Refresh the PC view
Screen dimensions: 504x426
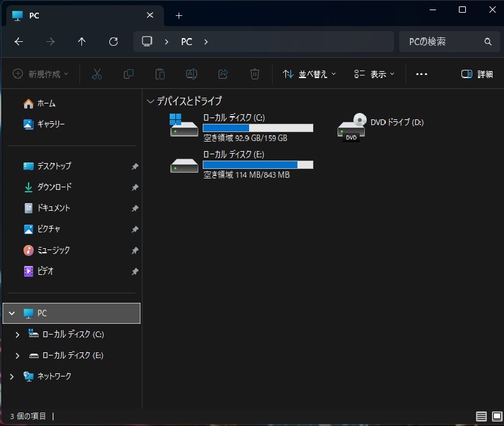[113, 42]
